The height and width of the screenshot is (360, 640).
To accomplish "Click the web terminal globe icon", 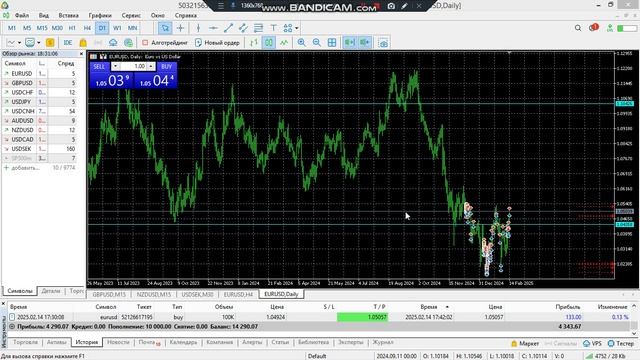I will coord(128,42).
